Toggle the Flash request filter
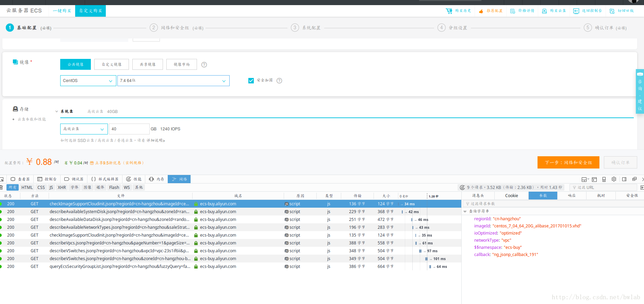This screenshot has width=644, height=304. 114,188
